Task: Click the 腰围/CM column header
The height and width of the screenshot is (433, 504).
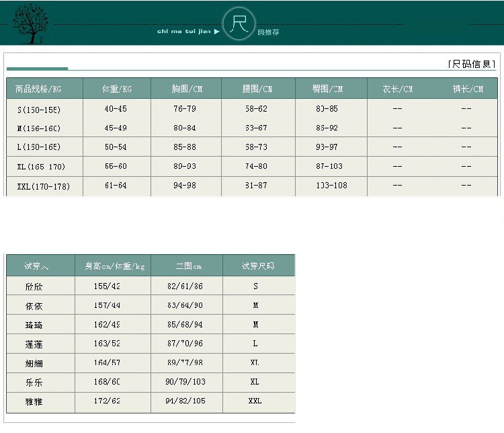Action: [x=257, y=89]
